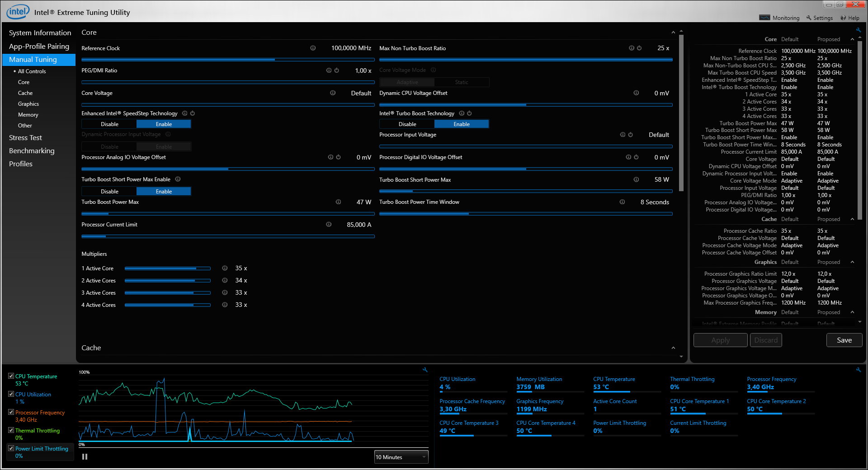
Task: Click reset icon for Enhanced Intel SpeedStep Technology
Action: tap(192, 113)
